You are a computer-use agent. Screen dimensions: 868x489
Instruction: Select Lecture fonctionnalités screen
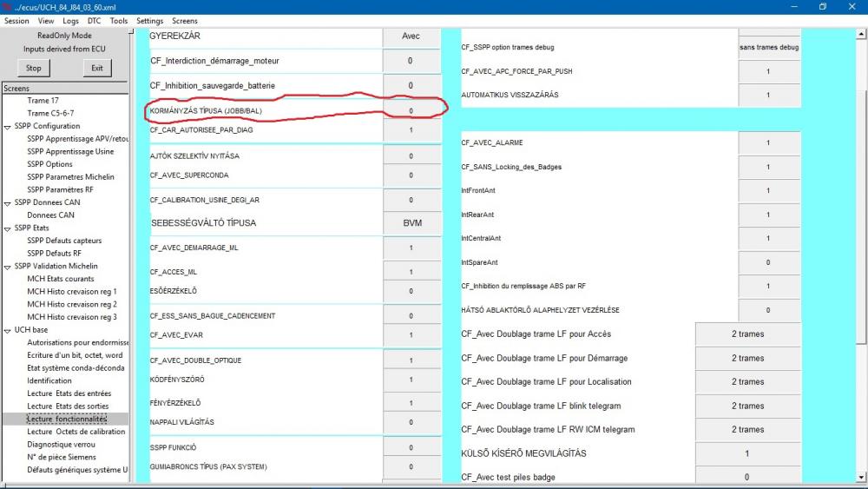click(67, 419)
